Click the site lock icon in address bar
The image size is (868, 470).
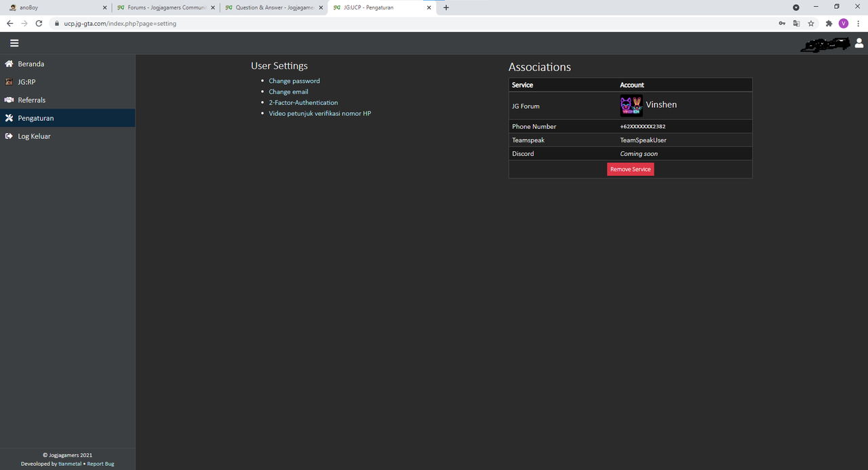click(x=57, y=23)
